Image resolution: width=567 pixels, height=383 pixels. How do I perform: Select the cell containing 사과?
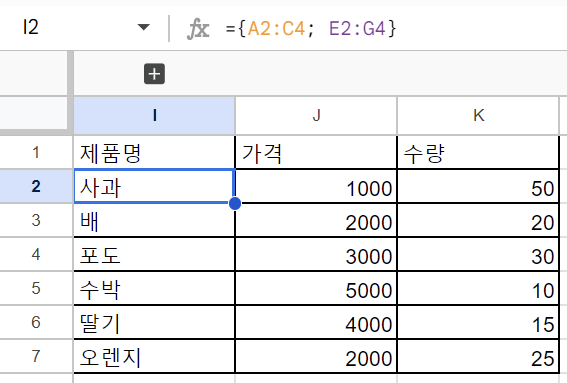tap(154, 186)
